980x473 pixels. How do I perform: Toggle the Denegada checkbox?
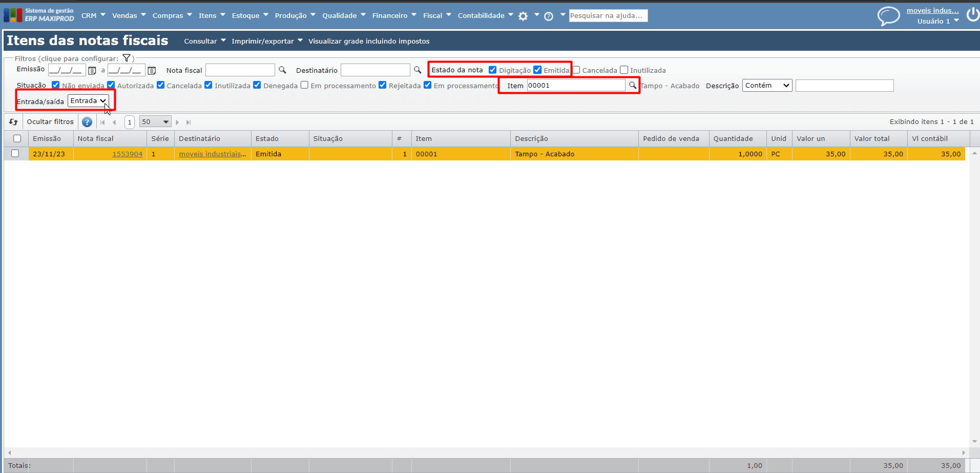[257, 85]
